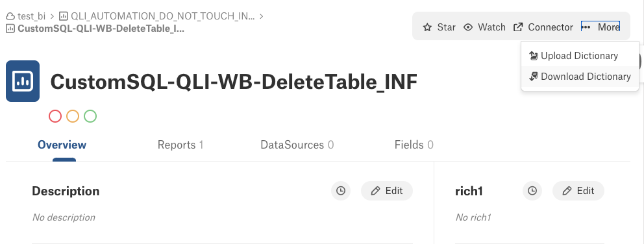Navigate to test_bi breadcrumb

point(26,16)
